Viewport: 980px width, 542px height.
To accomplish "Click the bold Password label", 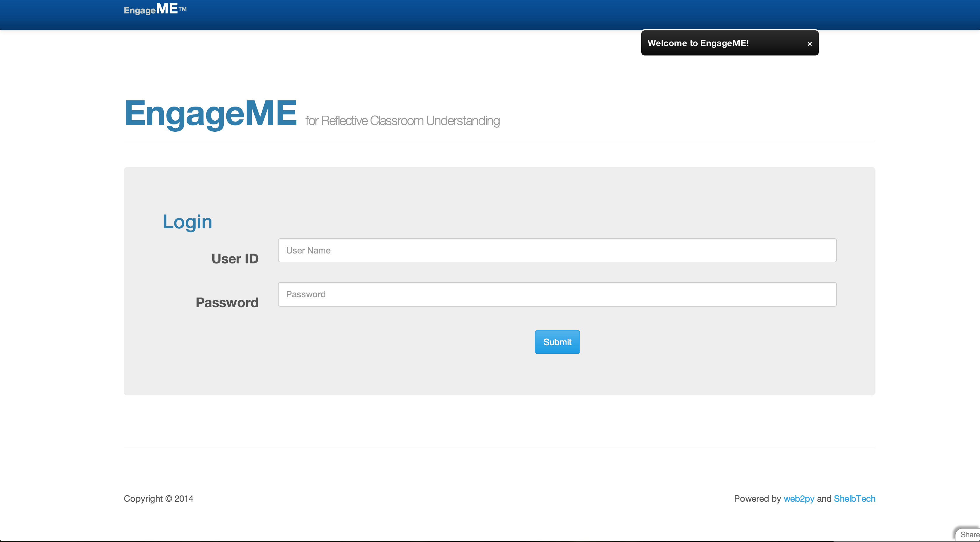I will coord(227,302).
